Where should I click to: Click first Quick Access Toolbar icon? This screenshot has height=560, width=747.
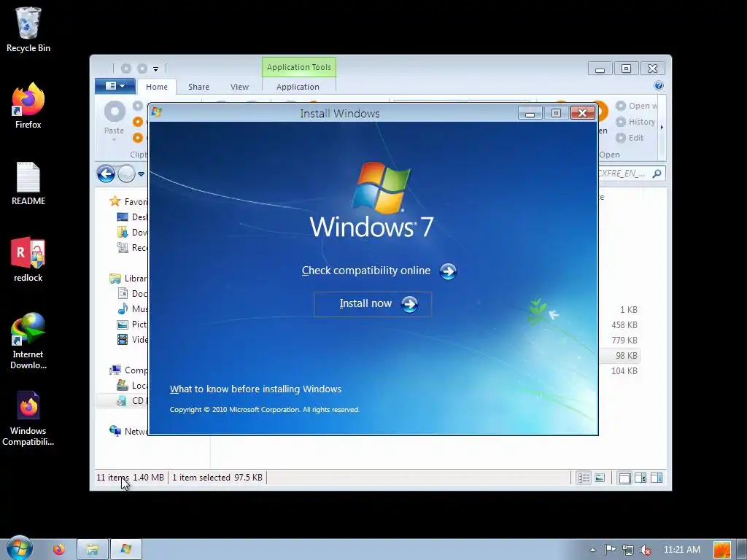click(x=125, y=69)
